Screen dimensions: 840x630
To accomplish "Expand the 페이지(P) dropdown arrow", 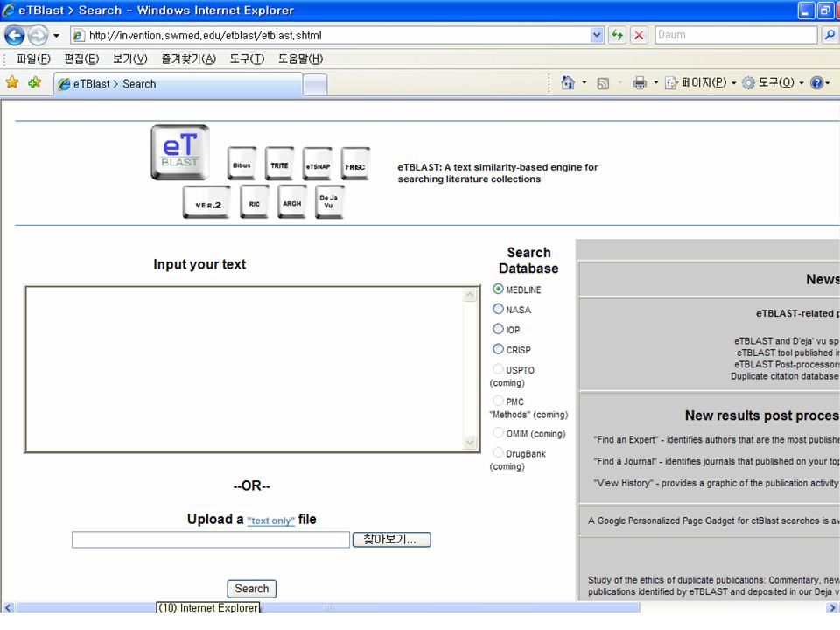I will [734, 83].
